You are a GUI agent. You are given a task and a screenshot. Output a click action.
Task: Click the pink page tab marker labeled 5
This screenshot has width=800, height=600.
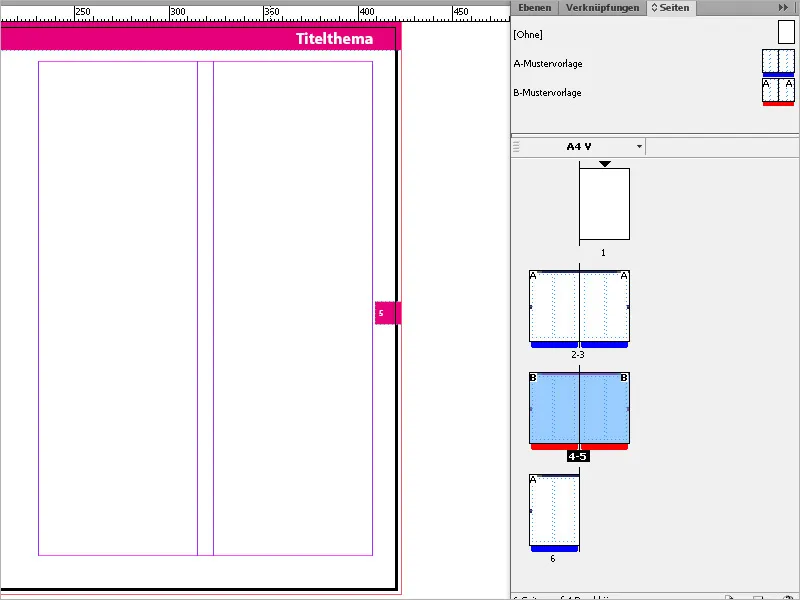(x=386, y=312)
